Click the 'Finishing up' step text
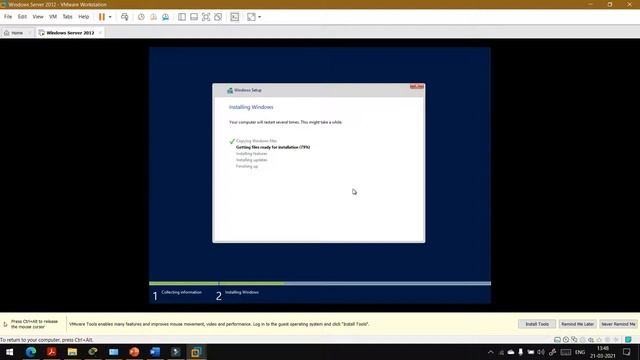Screen dimensions: 640x360 pos(247,167)
